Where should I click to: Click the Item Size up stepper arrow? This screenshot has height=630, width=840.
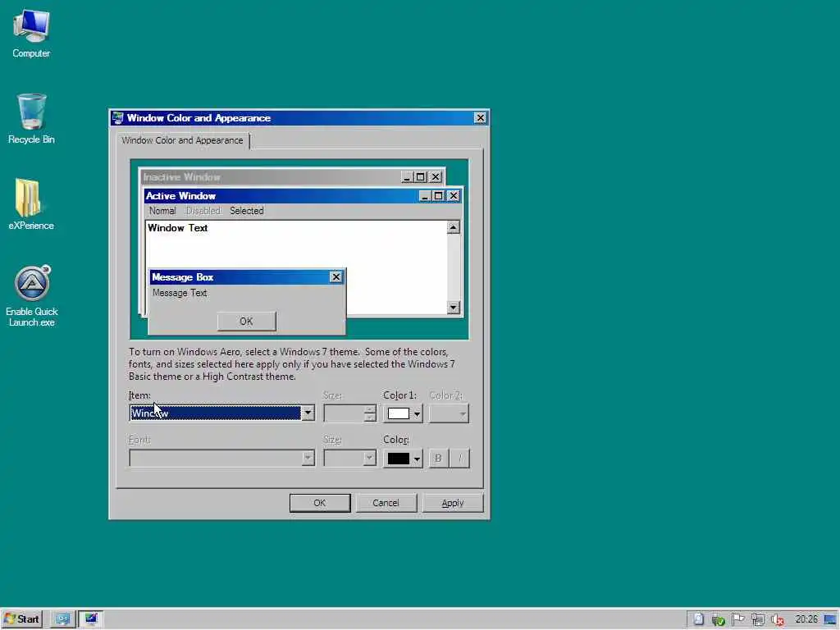click(369, 409)
